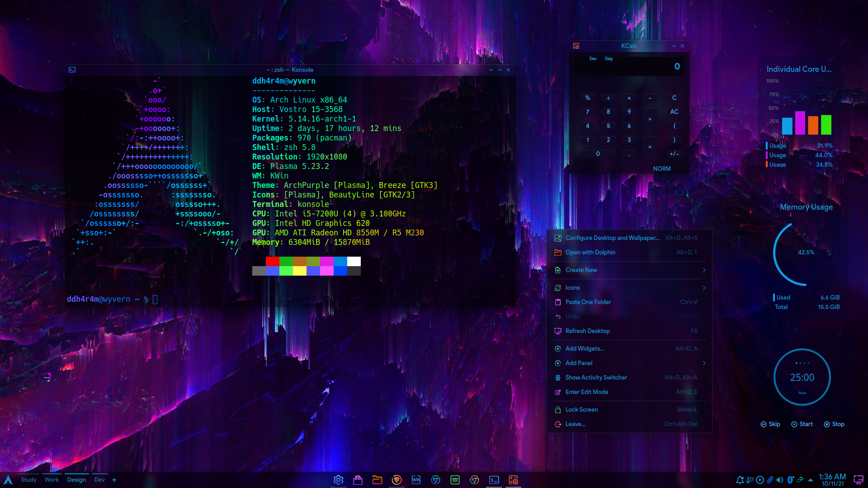Open the Bluetooth tray icon
This screenshot has width=868, height=488.
[x=790, y=480]
